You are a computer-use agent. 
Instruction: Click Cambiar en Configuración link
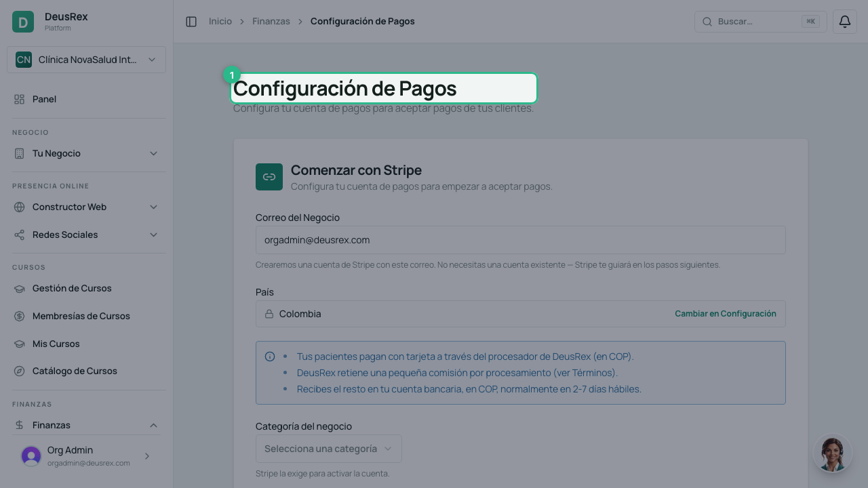[726, 314]
